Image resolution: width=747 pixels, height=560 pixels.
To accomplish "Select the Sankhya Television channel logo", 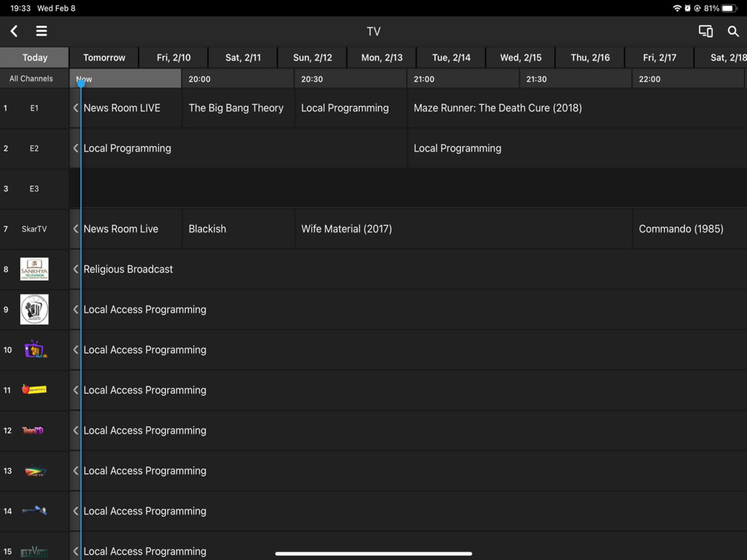I will pos(34,269).
